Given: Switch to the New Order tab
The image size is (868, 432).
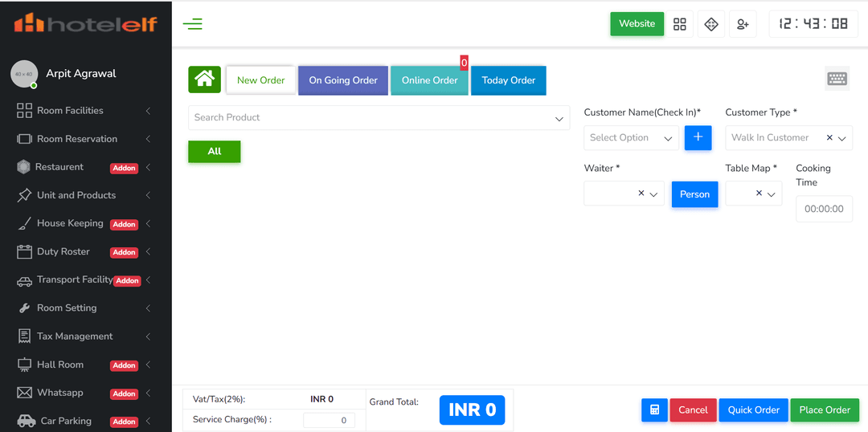Looking at the screenshot, I should 260,80.
